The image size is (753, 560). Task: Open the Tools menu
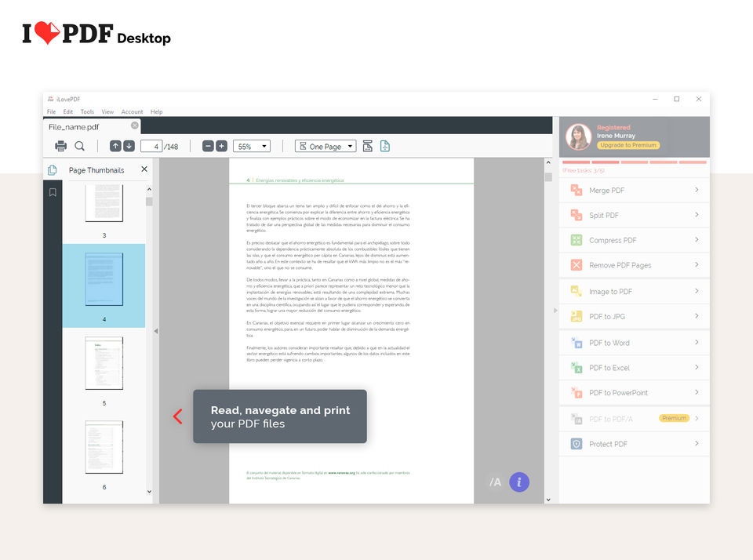[87, 111]
